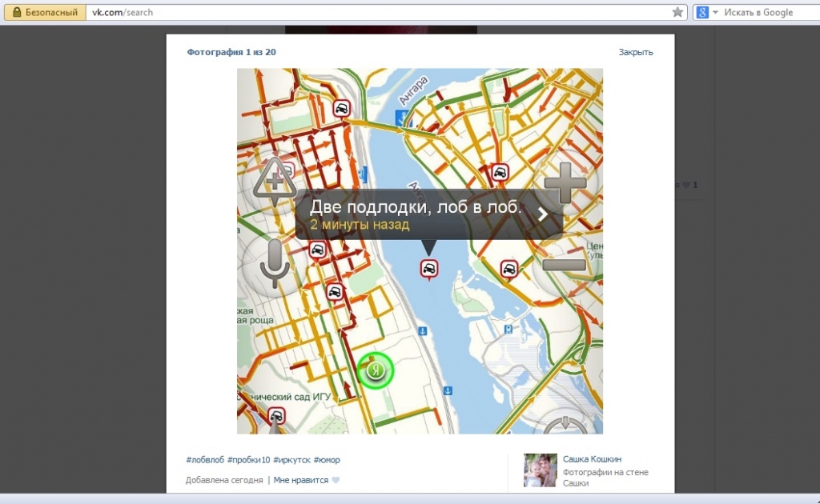The image size is (820, 504).
Task: Click the author's avatar thumbnail
Action: (x=541, y=470)
